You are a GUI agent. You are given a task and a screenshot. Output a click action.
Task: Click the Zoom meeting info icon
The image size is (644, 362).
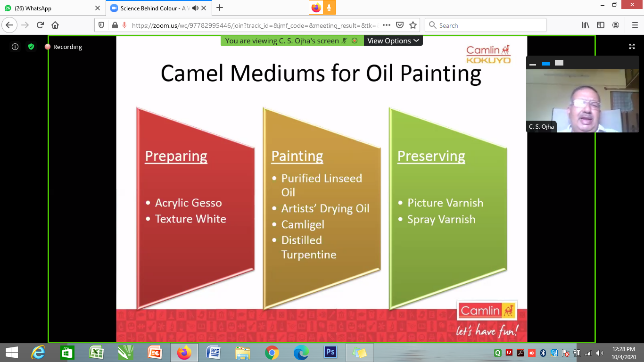15,47
